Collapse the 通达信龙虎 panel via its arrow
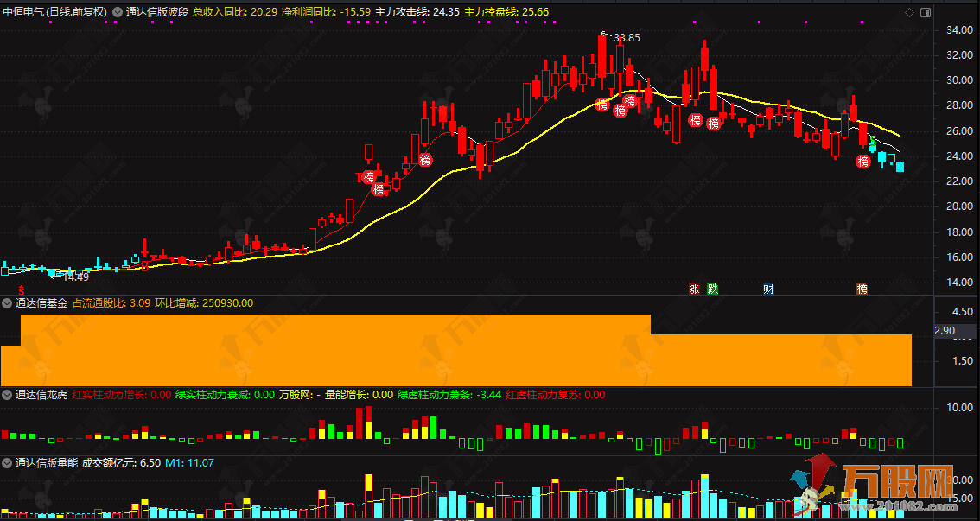The width and height of the screenshot is (980, 521). pos(6,394)
